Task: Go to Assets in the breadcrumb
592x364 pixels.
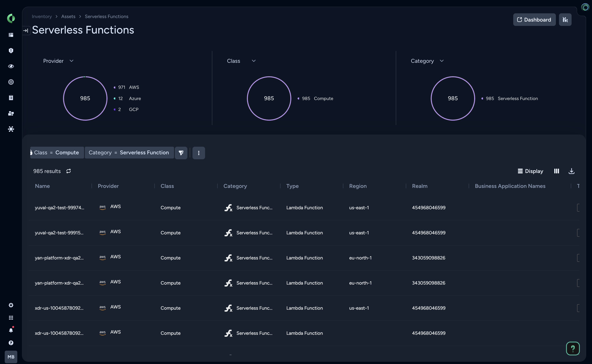Action: coord(68,16)
